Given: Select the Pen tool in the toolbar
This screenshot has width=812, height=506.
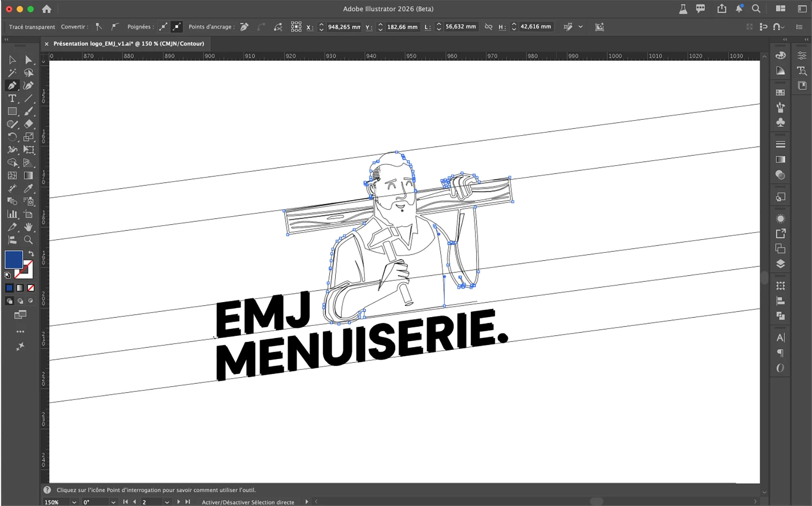Looking at the screenshot, I should tap(12, 86).
